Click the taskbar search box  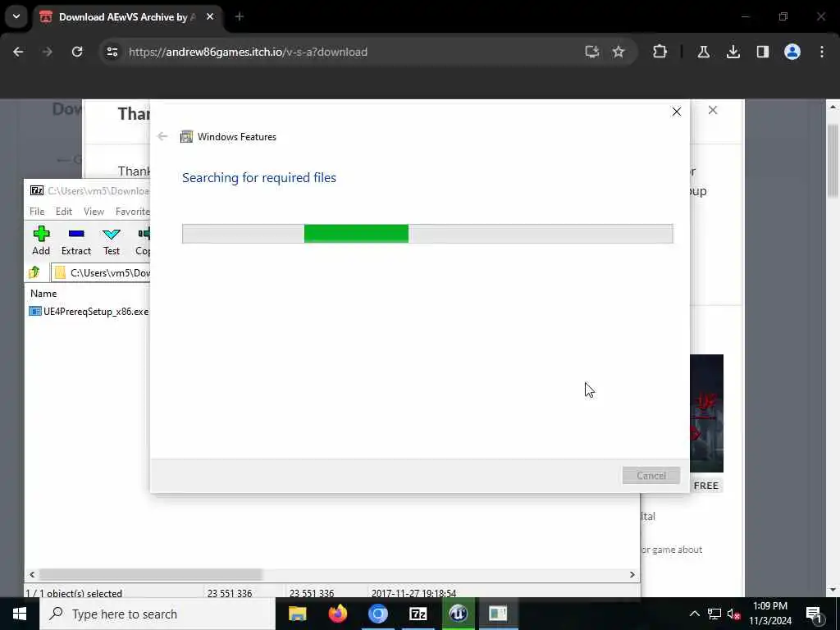pyautogui.click(x=157, y=614)
